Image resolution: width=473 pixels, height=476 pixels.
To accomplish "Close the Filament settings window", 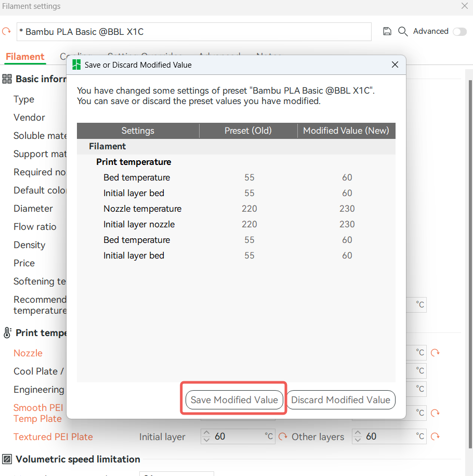I will 464,6.
